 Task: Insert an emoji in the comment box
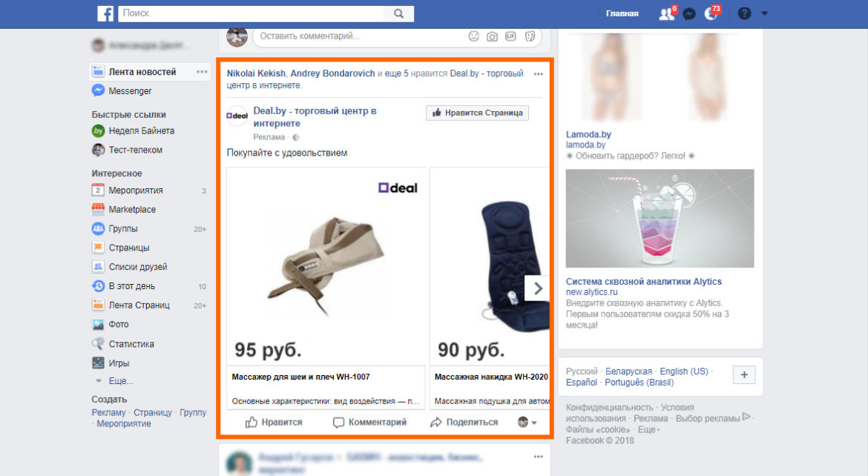(x=473, y=36)
